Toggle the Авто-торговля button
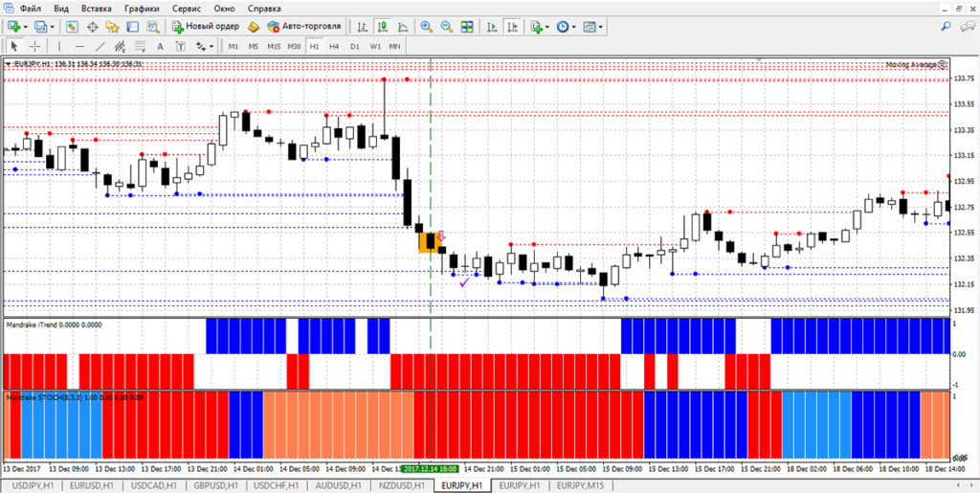Viewport: 980px width, 493px height. click(x=304, y=27)
